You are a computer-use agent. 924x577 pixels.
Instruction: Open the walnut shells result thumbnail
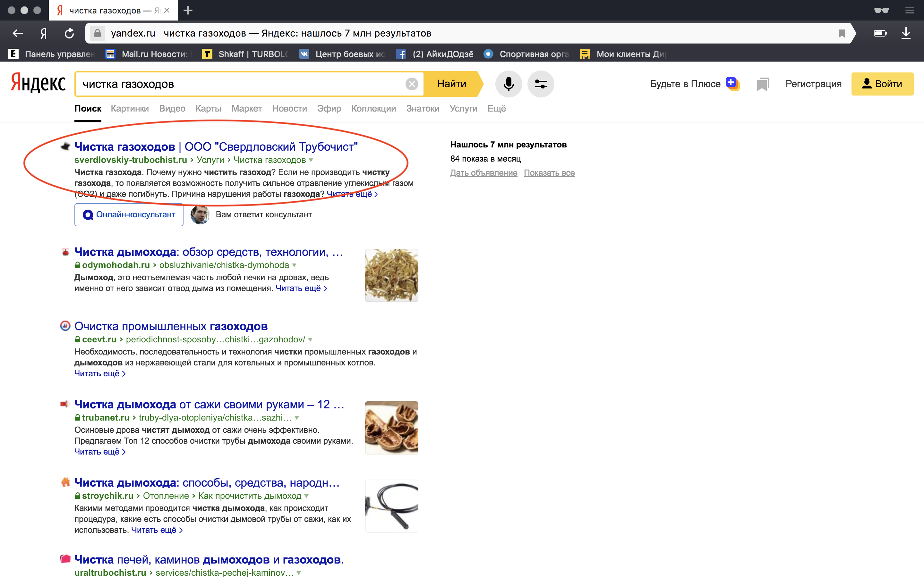tap(391, 427)
